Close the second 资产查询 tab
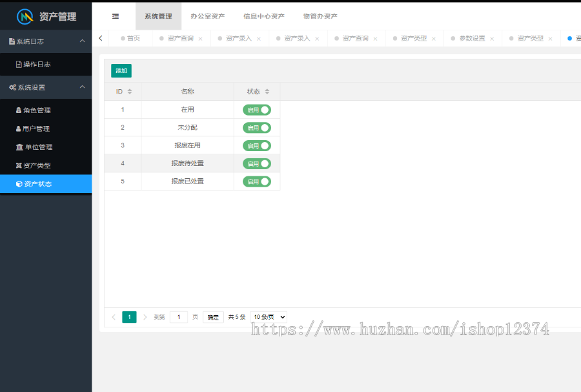Screen dimensions: 581x392 click(x=375, y=39)
